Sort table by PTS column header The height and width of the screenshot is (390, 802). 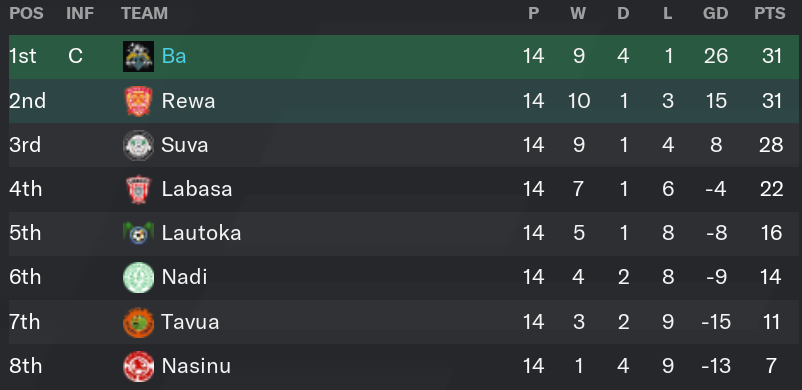[770, 13]
